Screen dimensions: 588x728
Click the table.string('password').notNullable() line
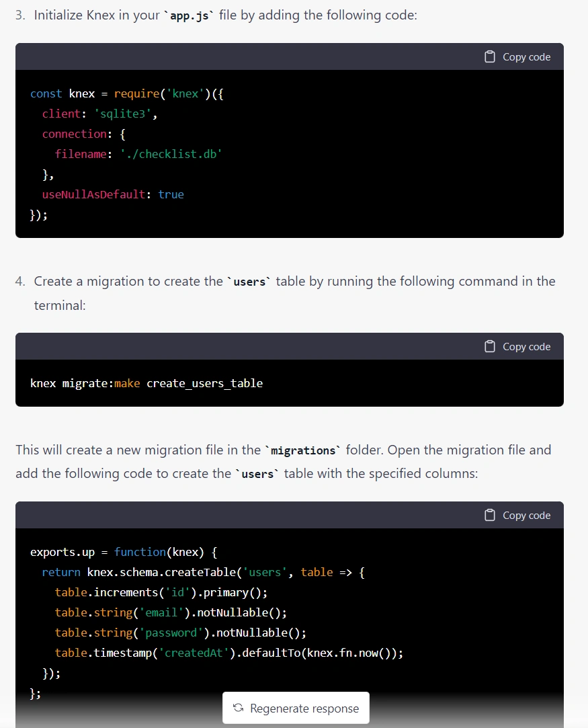pyautogui.click(x=181, y=633)
